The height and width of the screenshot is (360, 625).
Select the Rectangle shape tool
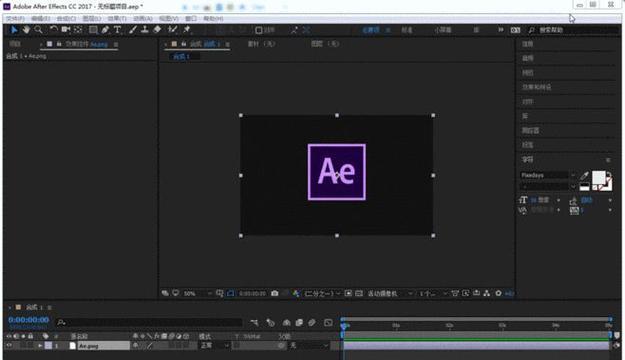coord(93,30)
